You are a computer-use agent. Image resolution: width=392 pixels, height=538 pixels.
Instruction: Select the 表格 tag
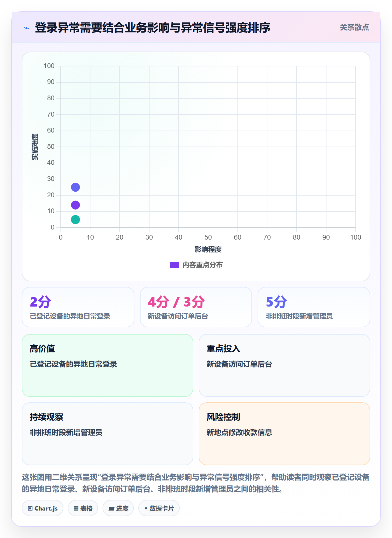83,508
